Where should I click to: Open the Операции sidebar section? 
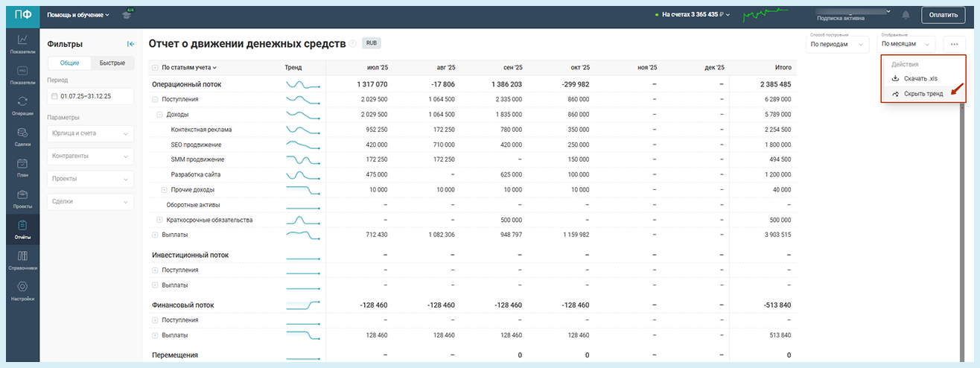click(x=22, y=105)
